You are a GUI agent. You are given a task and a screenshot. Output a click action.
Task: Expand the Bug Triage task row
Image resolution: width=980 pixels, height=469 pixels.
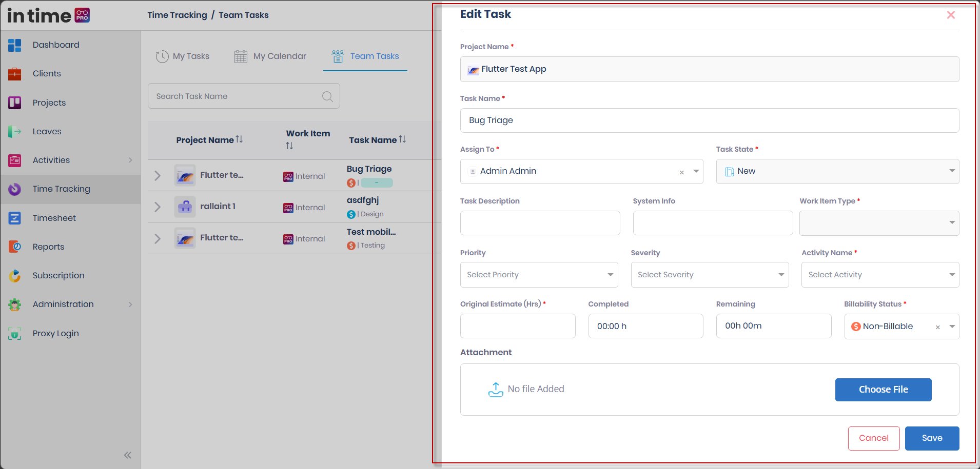pos(158,176)
